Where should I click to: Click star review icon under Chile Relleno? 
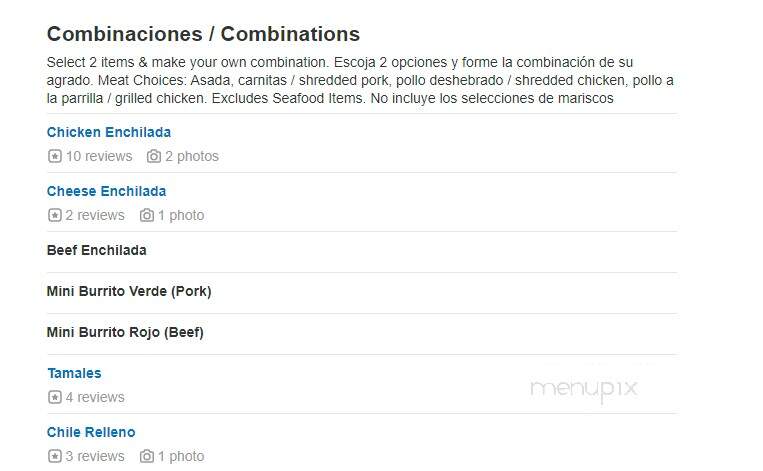pos(55,456)
